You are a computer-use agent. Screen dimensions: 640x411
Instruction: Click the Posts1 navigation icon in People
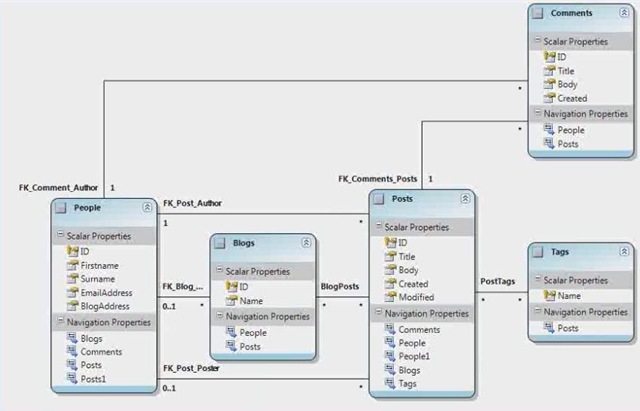pos(72,380)
